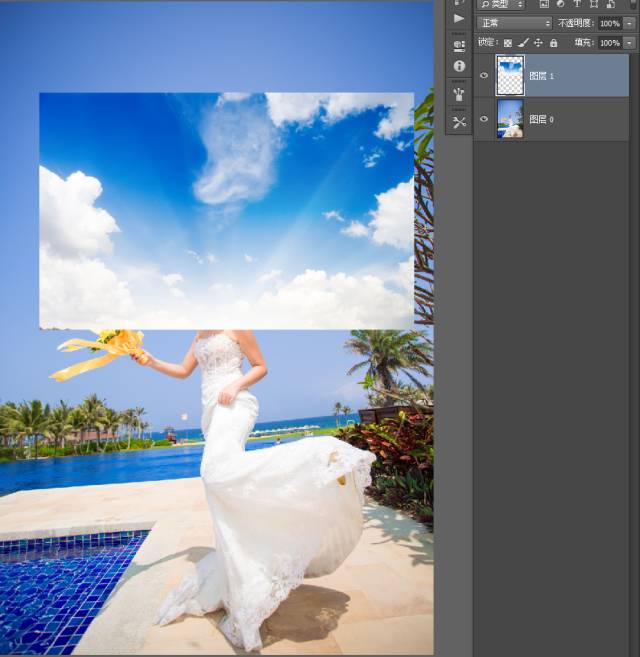This screenshot has width=640, height=657.
Task: Select layer name 图层 0
Action: pos(542,119)
